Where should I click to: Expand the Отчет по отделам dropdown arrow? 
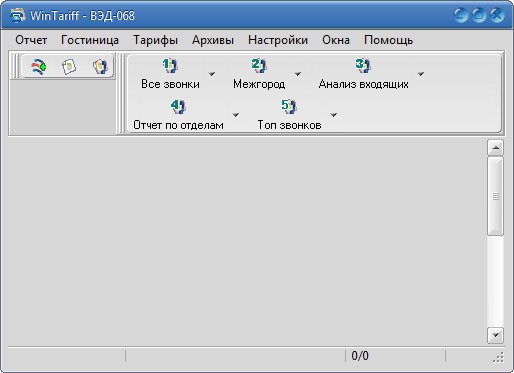pyautogui.click(x=236, y=115)
